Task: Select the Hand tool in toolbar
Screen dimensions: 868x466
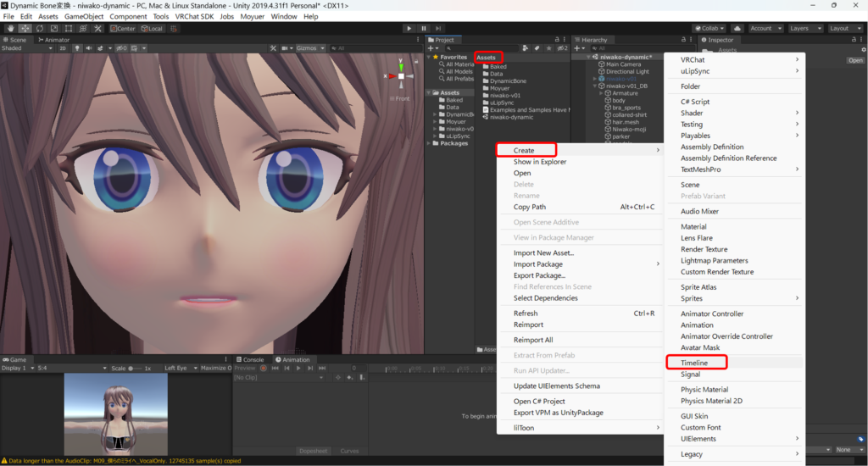Action: coord(9,28)
